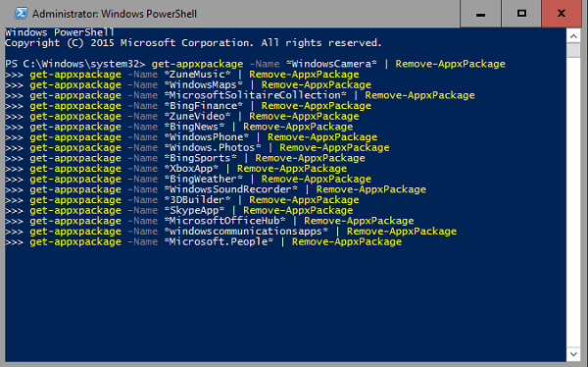
Task: Click the '*BingFinance*' package name
Action: coord(203,106)
